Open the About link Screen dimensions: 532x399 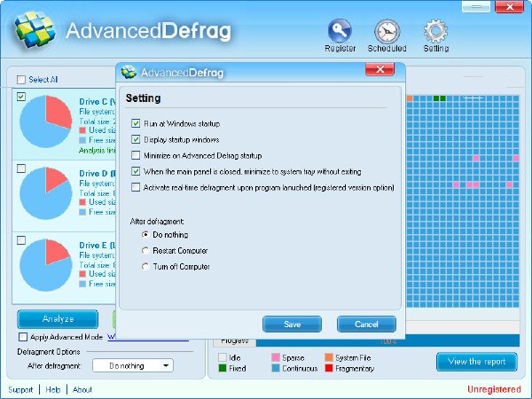[x=82, y=389]
